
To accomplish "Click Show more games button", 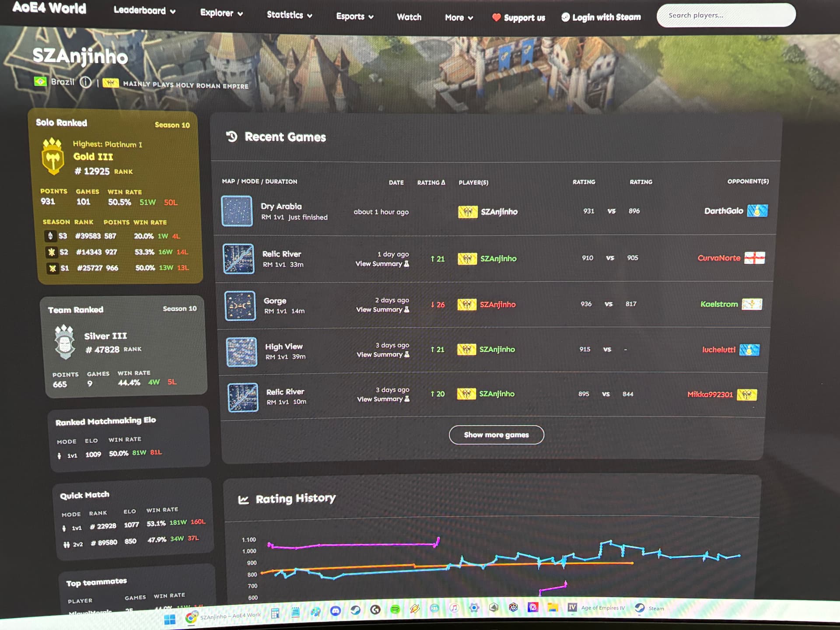I will (x=496, y=435).
